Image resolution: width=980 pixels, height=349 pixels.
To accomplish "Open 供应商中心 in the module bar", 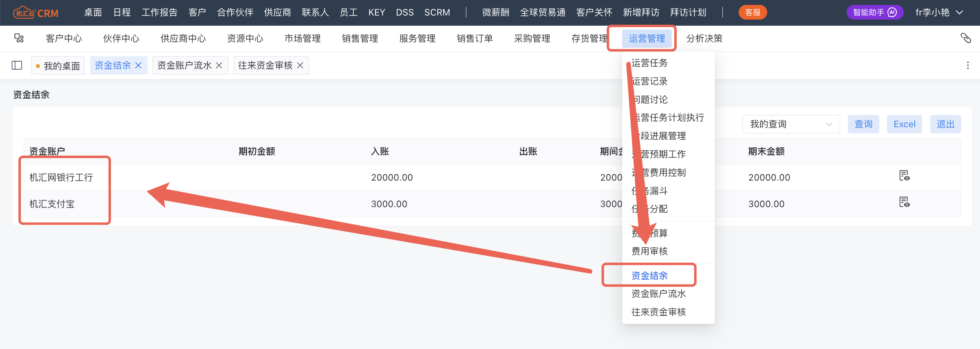I will [x=183, y=38].
